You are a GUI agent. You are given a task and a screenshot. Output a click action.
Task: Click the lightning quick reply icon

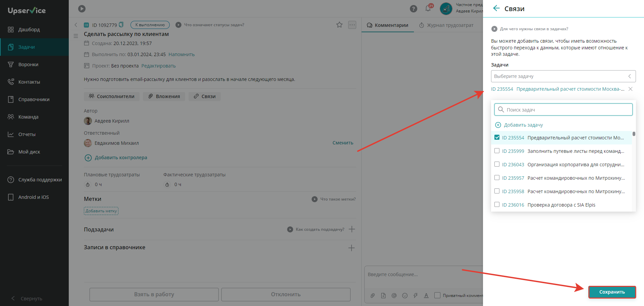pos(416,296)
